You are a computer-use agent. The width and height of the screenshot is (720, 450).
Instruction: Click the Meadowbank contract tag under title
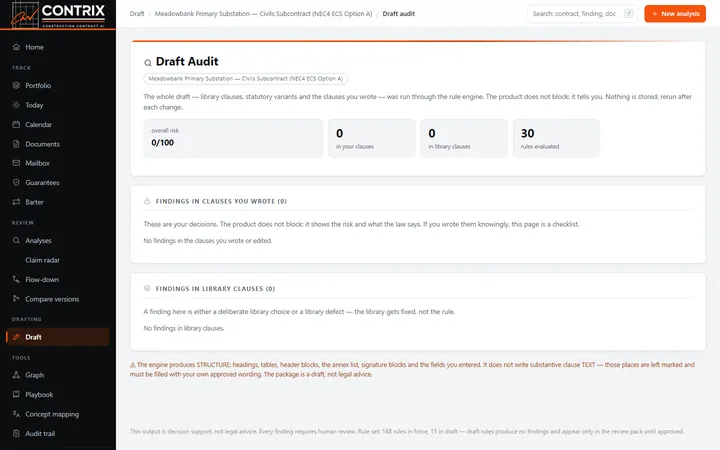(246, 79)
